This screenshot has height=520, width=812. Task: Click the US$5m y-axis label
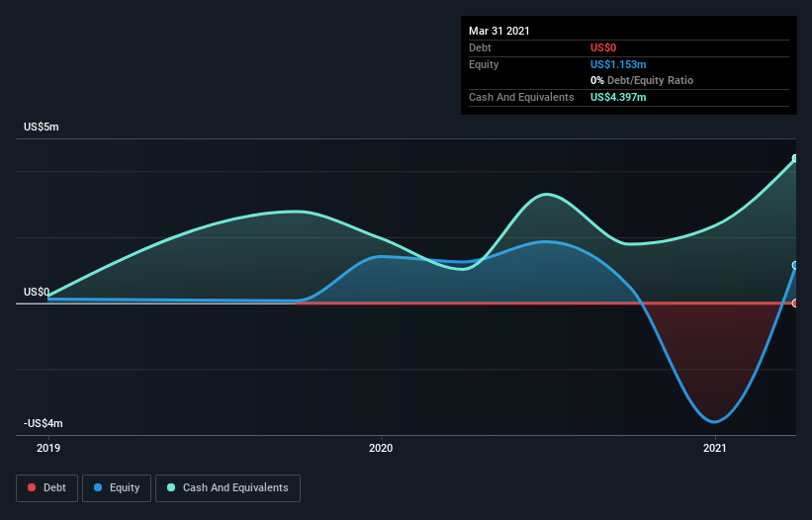point(42,127)
